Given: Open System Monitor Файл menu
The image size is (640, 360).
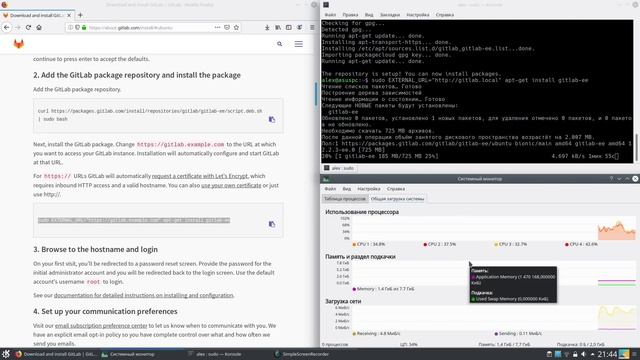Looking at the screenshot, I should click(x=330, y=189).
